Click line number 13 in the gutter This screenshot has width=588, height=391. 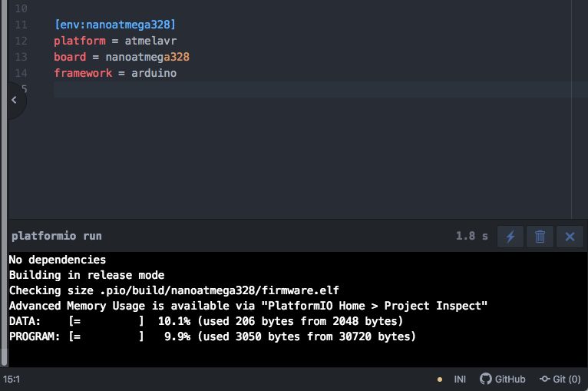(21, 57)
